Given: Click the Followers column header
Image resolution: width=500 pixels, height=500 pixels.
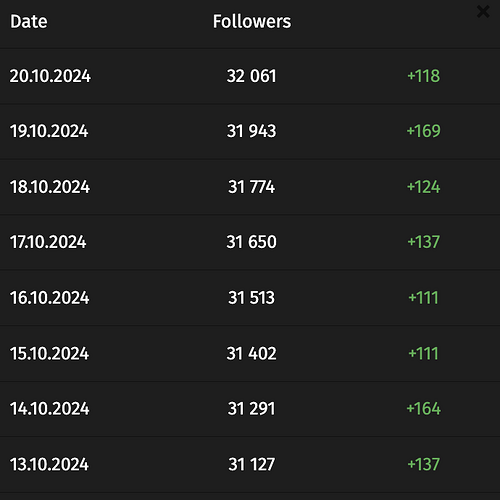Looking at the screenshot, I should (252, 21).
